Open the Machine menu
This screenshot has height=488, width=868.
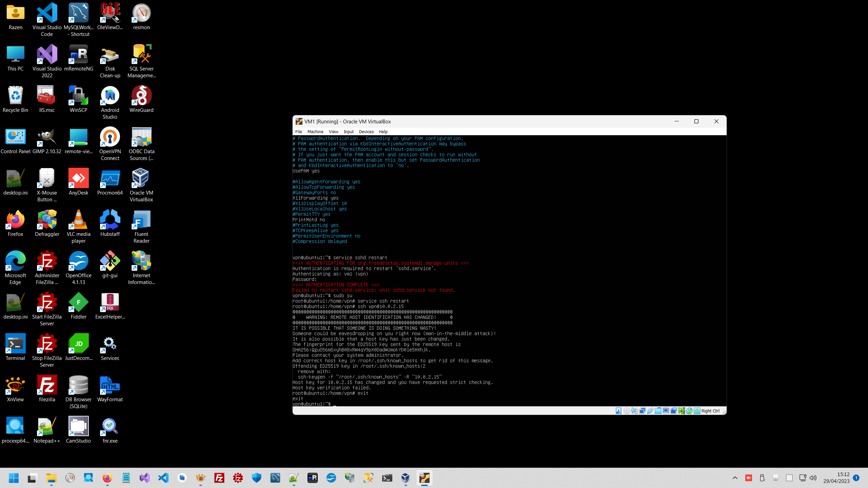(315, 131)
